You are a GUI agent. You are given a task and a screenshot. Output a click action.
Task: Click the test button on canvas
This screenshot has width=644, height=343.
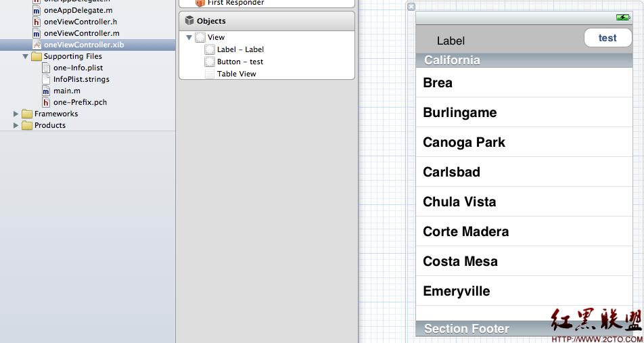[x=607, y=38]
